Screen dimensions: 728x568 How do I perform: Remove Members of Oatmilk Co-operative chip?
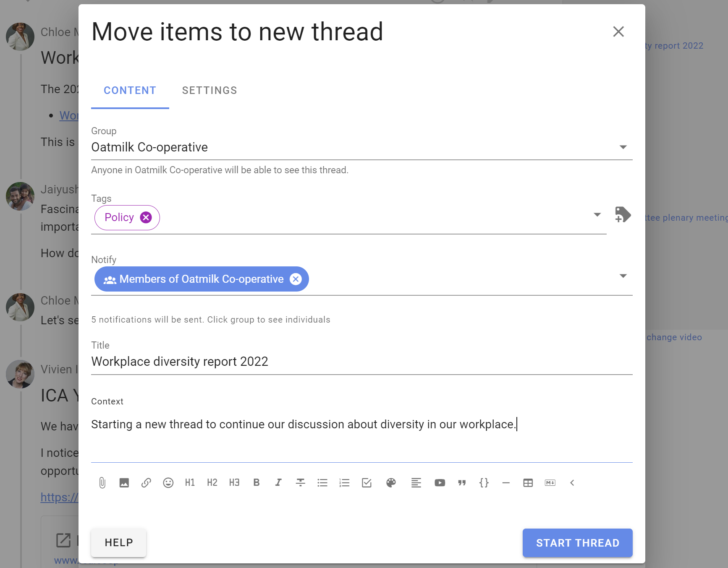click(296, 279)
